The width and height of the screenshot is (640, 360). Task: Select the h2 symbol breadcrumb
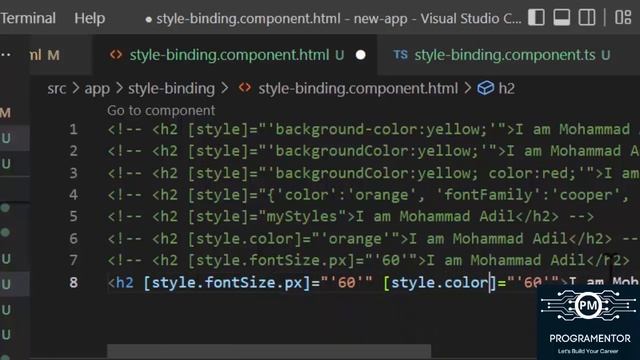point(507,88)
